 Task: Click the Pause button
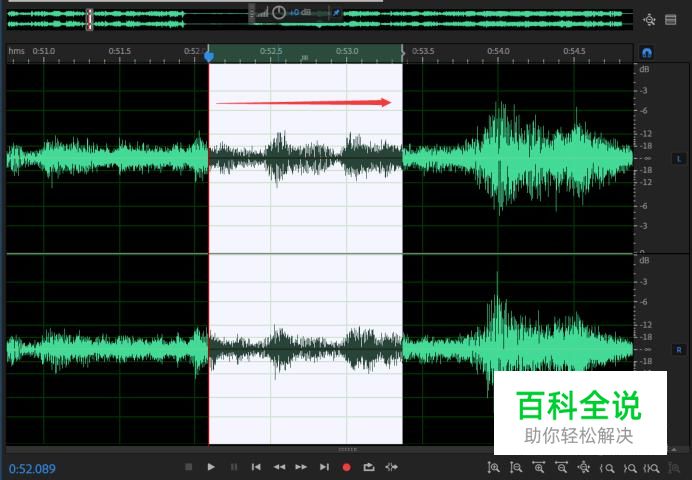click(234, 467)
